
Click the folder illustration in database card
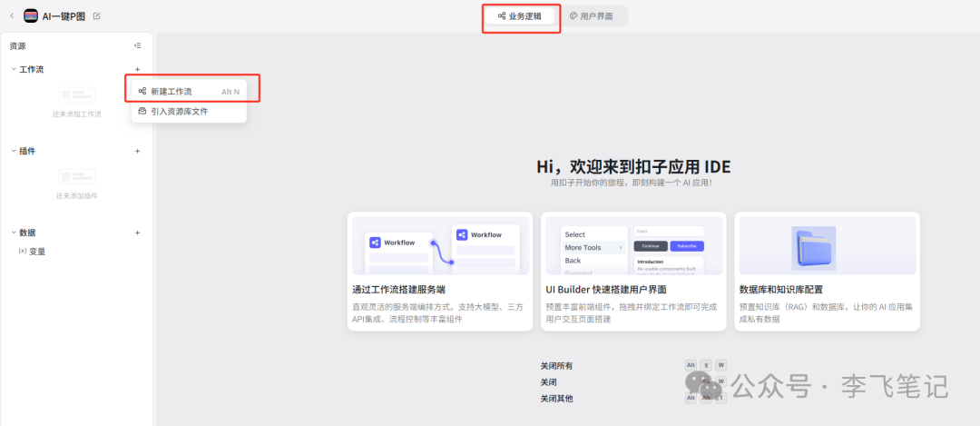pyautogui.click(x=813, y=249)
